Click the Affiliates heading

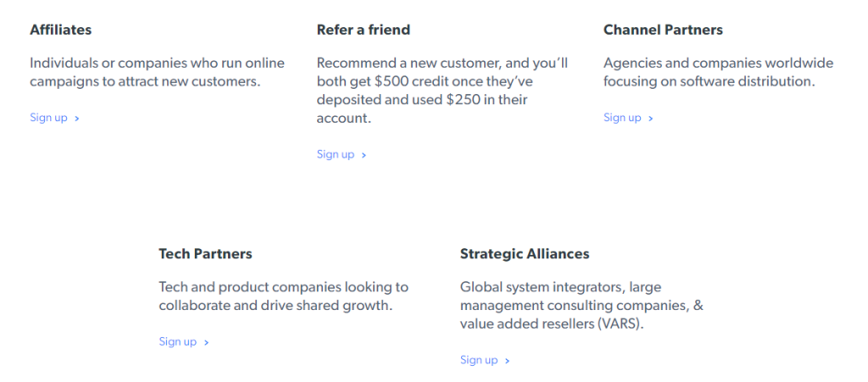(60, 30)
